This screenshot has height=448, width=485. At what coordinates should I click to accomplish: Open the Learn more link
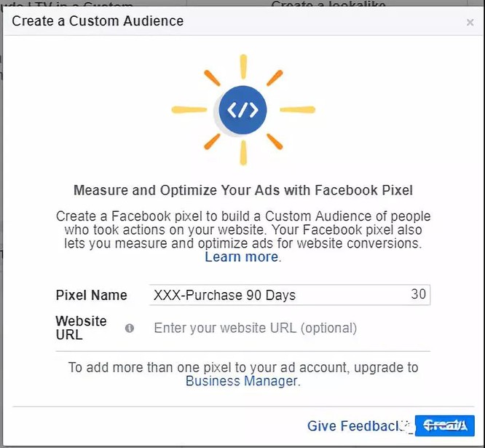pos(242,257)
